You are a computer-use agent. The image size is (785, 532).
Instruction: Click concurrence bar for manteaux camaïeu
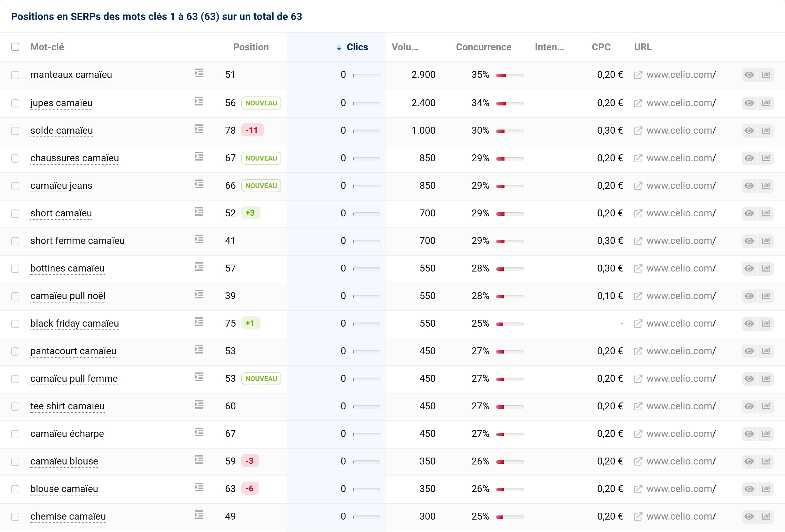[510, 75]
